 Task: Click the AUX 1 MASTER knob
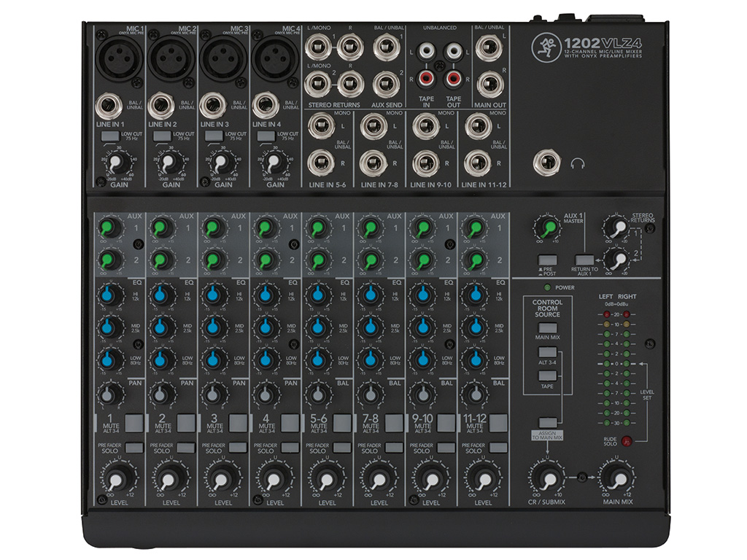point(546,229)
